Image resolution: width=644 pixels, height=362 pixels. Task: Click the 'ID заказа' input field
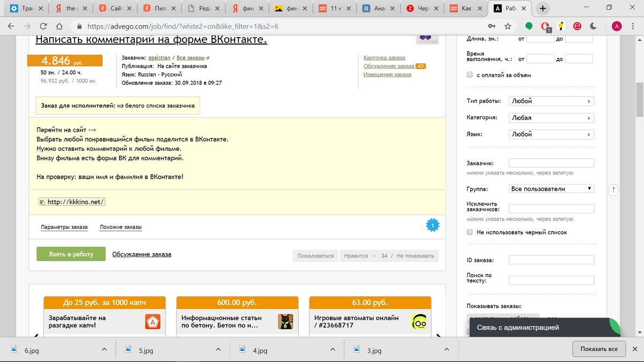551,260
